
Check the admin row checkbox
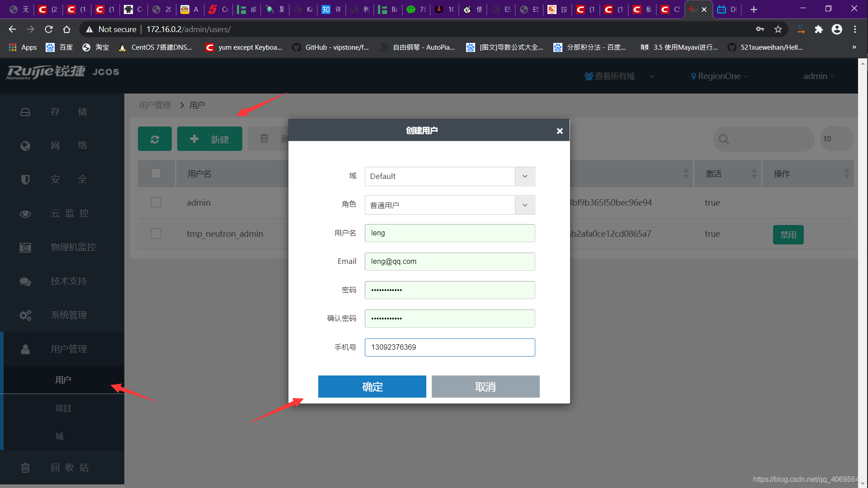coord(156,202)
